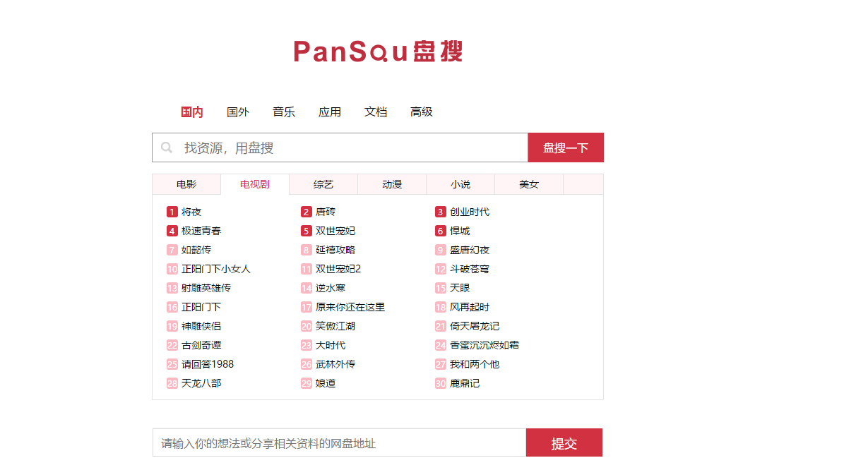This screenshot has width=868, height=470.
Task: Select the 国内 search category
Action: tap(192, 112)
